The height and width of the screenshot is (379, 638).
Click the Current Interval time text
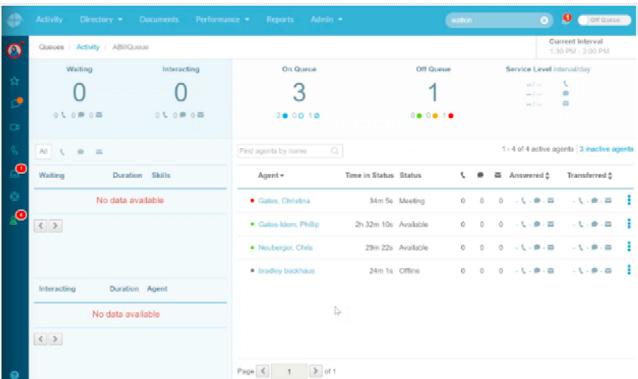click(579, 51)
